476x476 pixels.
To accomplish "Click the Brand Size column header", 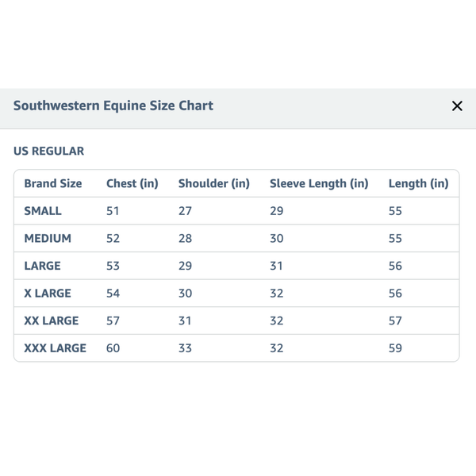I will tap(53, 183).
